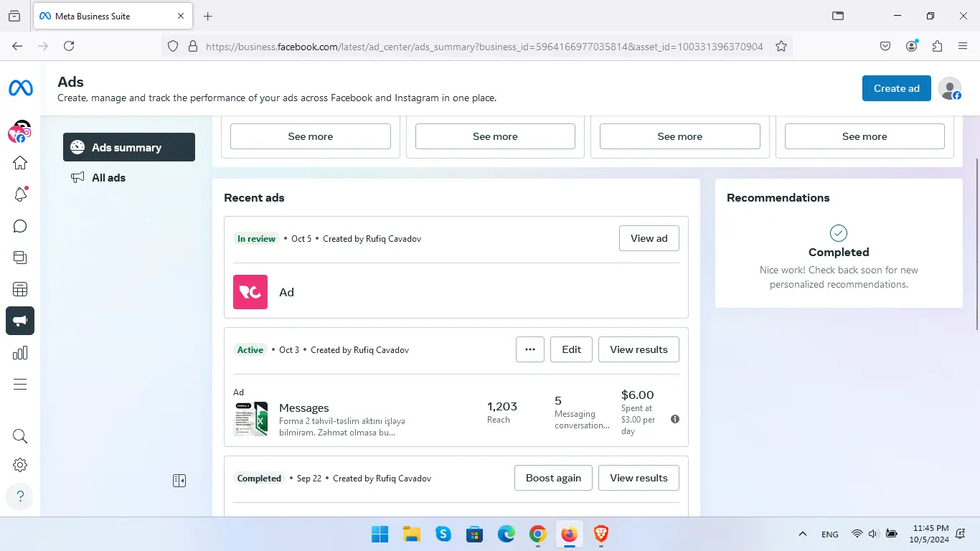Screen dimensions: 980x551
Task: Open Firefox account icon in toolbar
Action: coord(912,46)
